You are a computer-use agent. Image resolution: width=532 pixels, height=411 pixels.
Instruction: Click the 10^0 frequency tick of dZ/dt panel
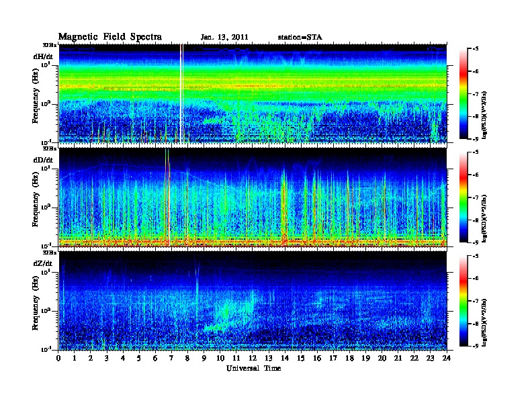[x=46, y=311]
